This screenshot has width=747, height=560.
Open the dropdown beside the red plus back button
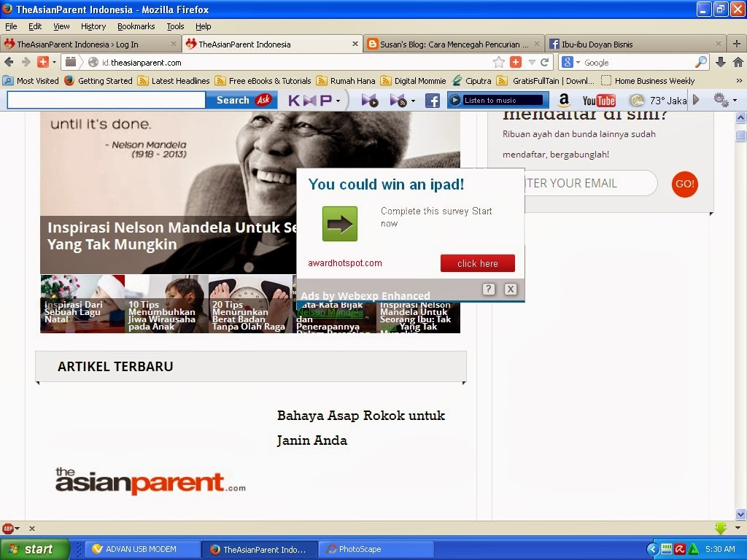(54, 63)
